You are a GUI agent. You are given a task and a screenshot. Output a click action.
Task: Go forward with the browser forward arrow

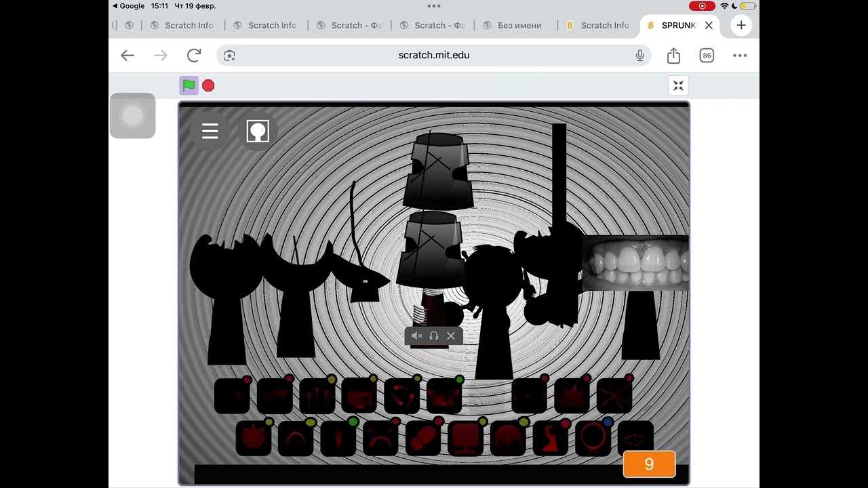pyautogui.click(x=161, y=56)
